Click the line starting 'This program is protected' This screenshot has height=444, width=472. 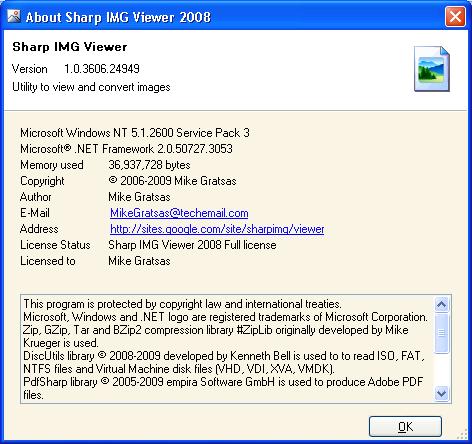(x=182, y=304)
